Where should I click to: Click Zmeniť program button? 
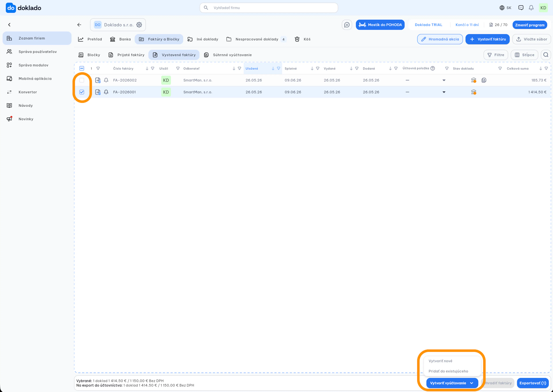click(530, 25)
